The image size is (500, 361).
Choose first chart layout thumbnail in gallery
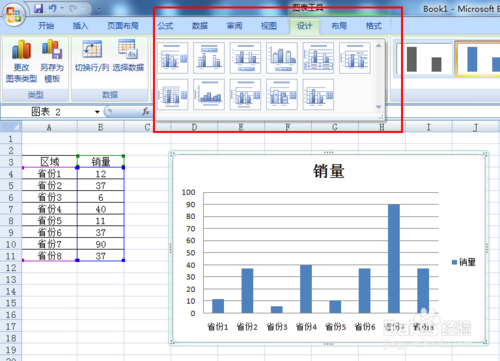[x=172, y=58]
